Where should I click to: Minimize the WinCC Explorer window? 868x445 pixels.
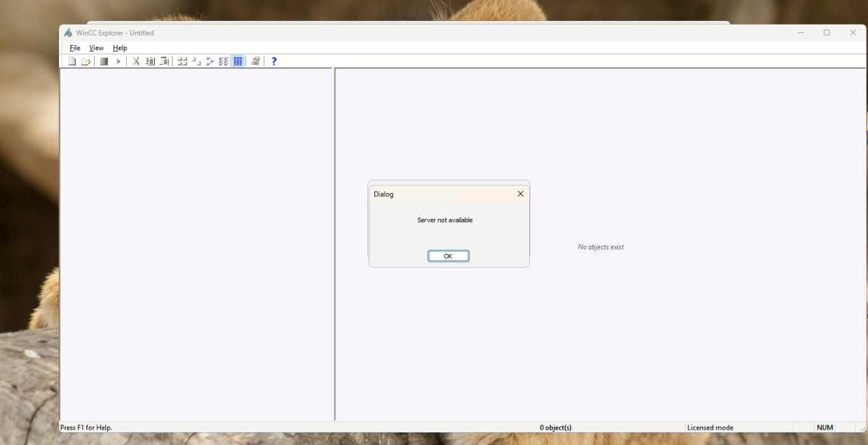(801, 33)
